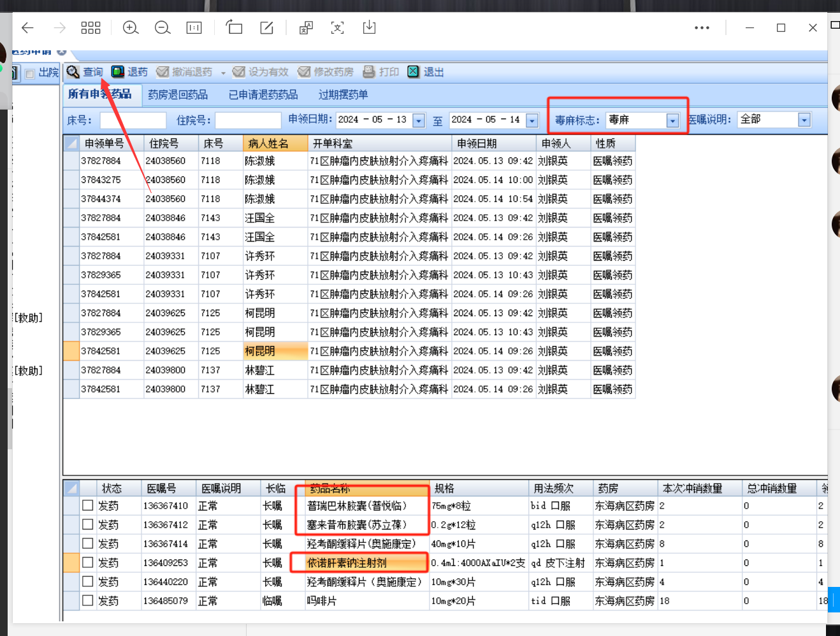Screen dimensions: 840x636
Task: Open the start date 2024-05-13 picker
Action: (419, 120)
